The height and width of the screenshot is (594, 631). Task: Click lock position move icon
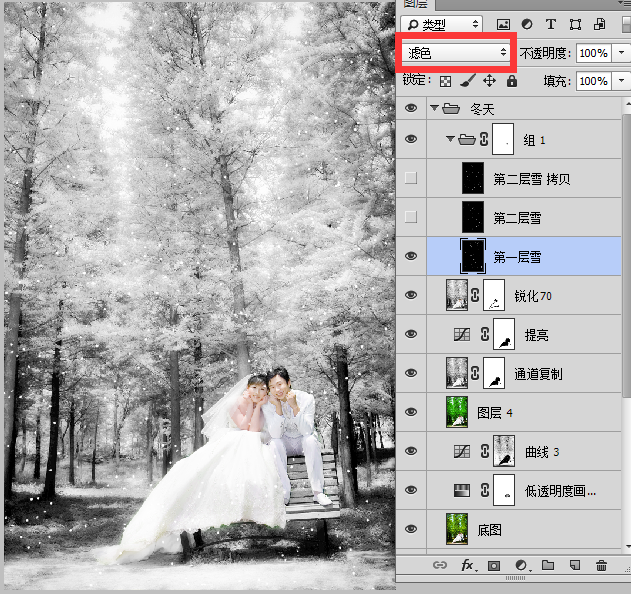click(489, 81)
